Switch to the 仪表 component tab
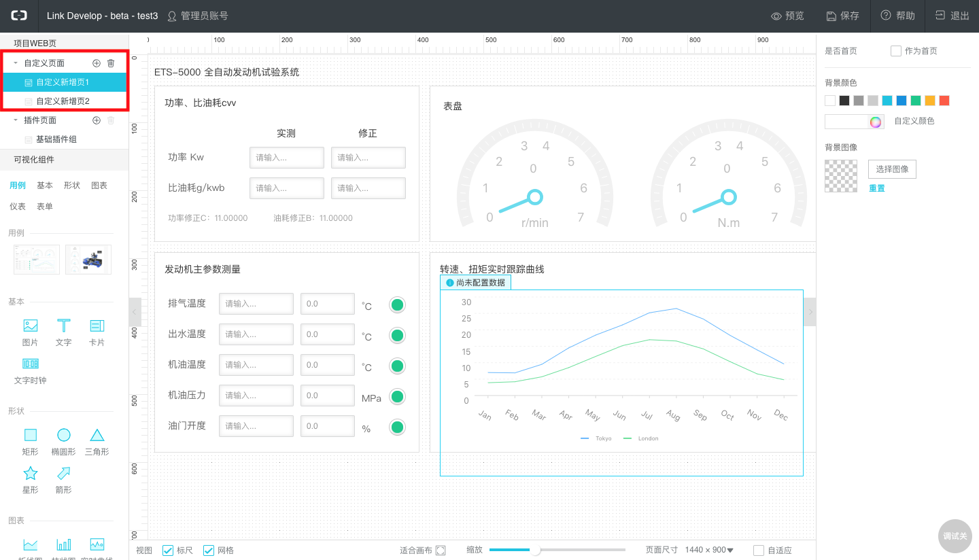Viewport: 979px width, 560px height. [x=18, y=207]
